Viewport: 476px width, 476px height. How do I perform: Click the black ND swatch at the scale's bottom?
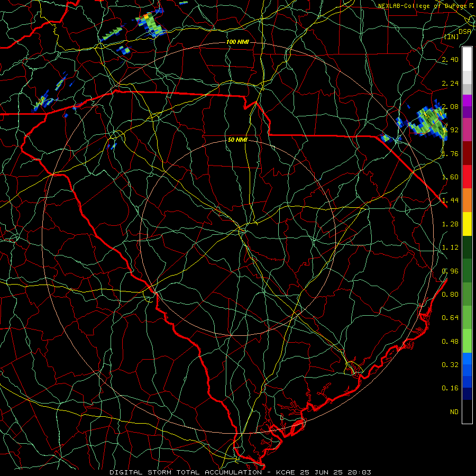click(x=467, y=411)
